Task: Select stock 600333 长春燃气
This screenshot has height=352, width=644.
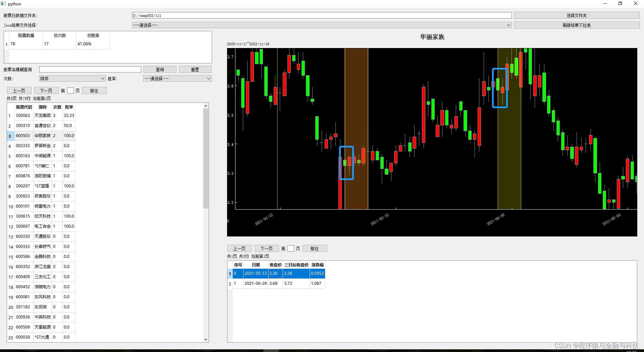Action: point(42,247)
